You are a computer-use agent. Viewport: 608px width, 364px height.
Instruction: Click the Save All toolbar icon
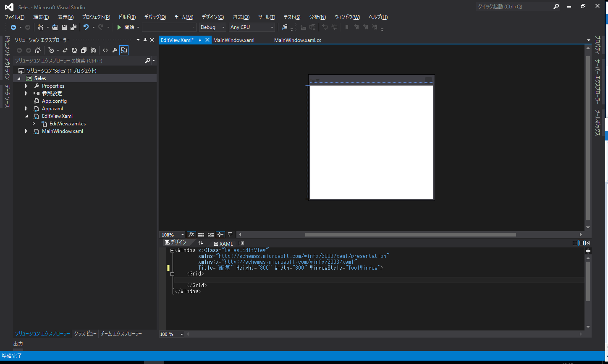73,27
